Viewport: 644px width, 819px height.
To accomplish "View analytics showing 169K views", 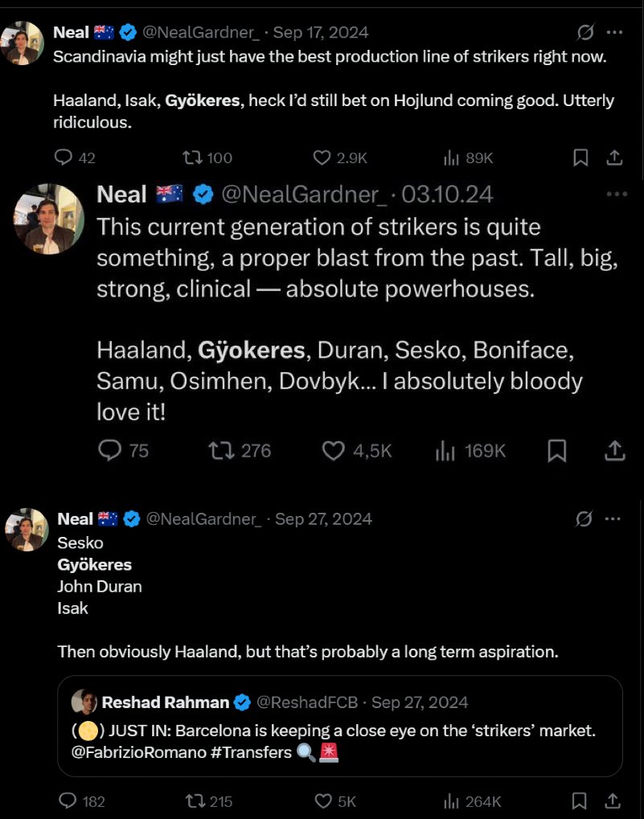I will tap(445, 451).
